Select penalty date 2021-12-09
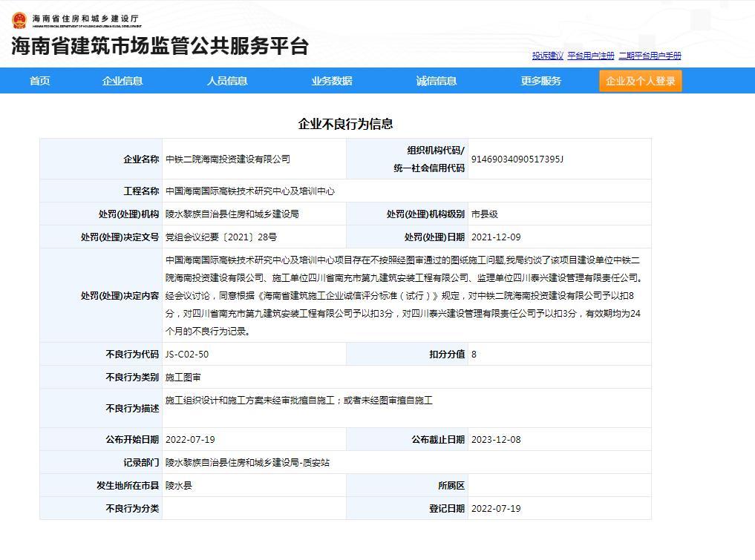 tap(496, 237)
